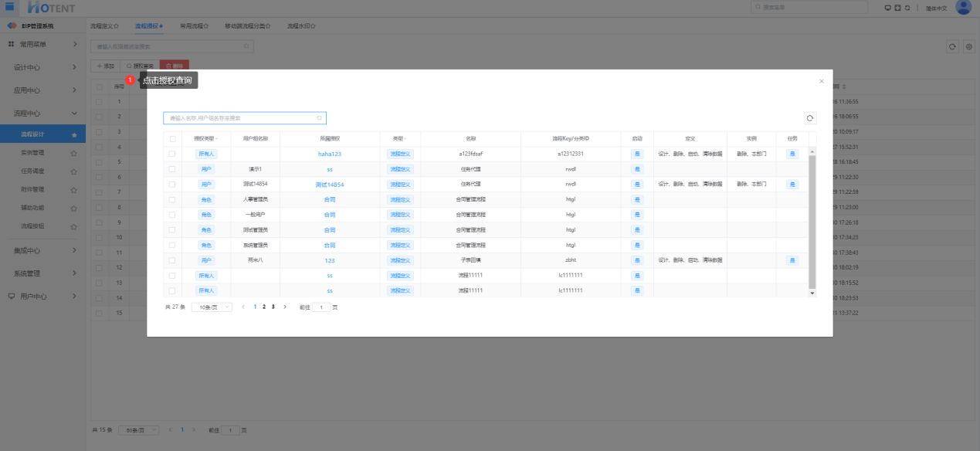The image size is (980, 451).
Task: Click the monitor icon in the top header
Action: [887, 8]
